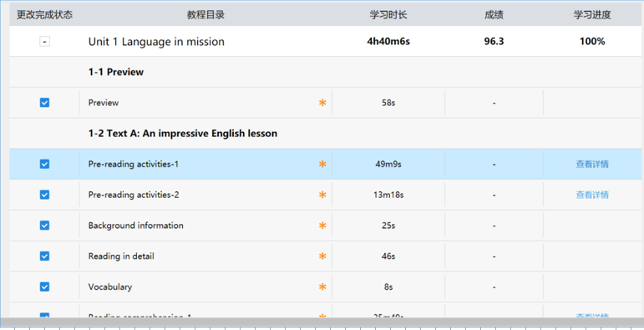The image size is (644, 330).
Task: Click the 46s duration cell
Action: click(x=388, y=256)
